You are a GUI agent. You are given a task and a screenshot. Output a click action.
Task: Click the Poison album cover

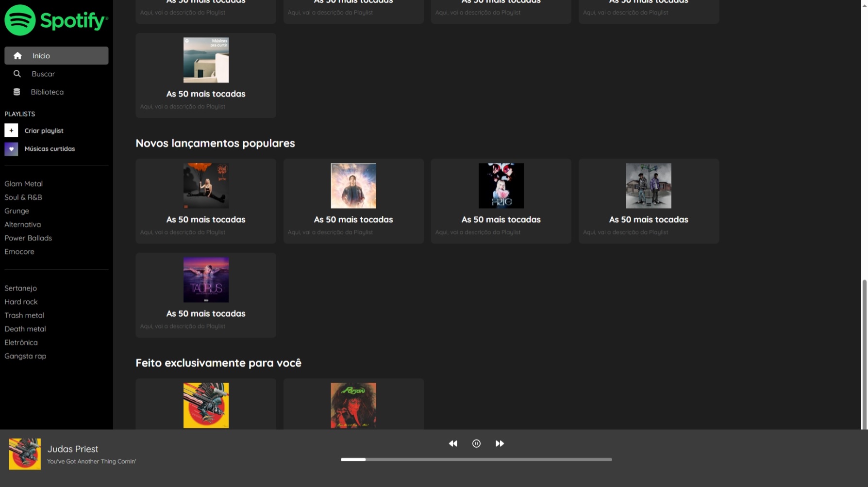point(353,406)
